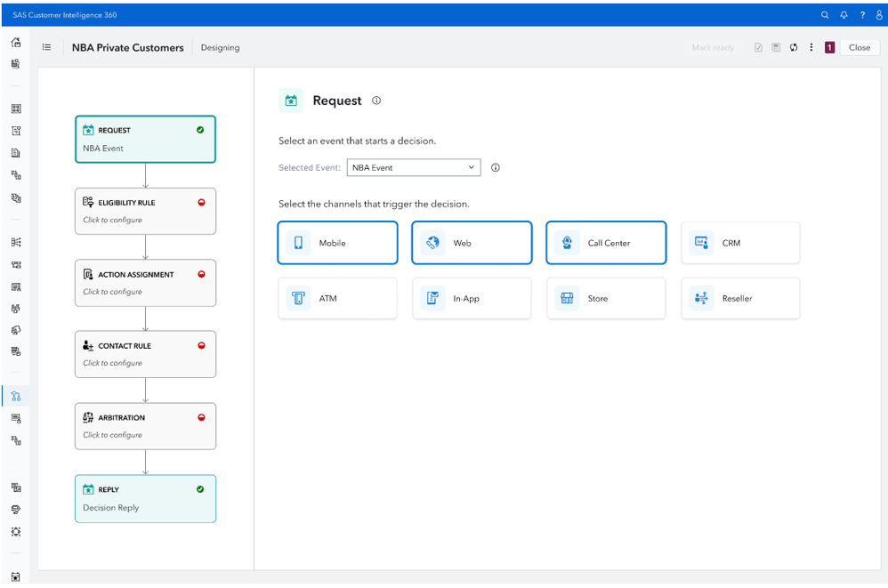Open the help question mark menu
Image resolution: width=888 pixels, height=588 pixels.
coord(862,15)
